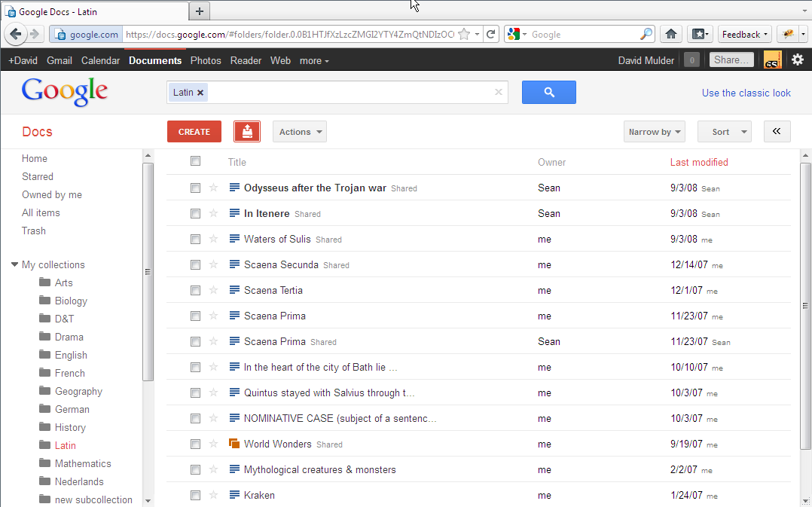Bookmark this page with the star icon
812x507 pixels.
pos(464,34)
